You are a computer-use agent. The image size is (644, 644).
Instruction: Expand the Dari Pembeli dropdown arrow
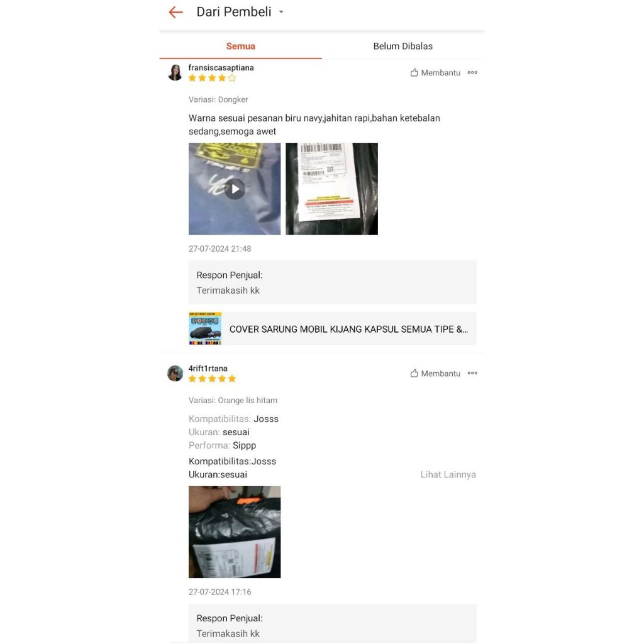pos(281,12)
